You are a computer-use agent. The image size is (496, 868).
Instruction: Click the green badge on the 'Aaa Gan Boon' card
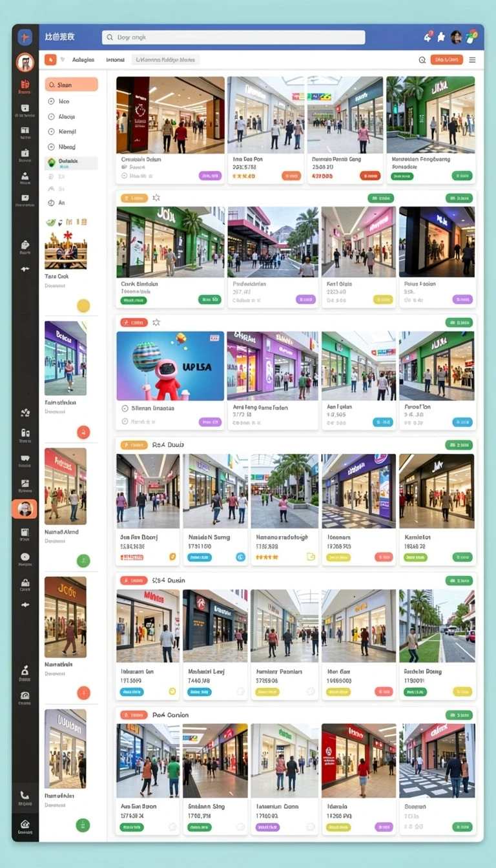pyautogui.click(x=132, y=827)
